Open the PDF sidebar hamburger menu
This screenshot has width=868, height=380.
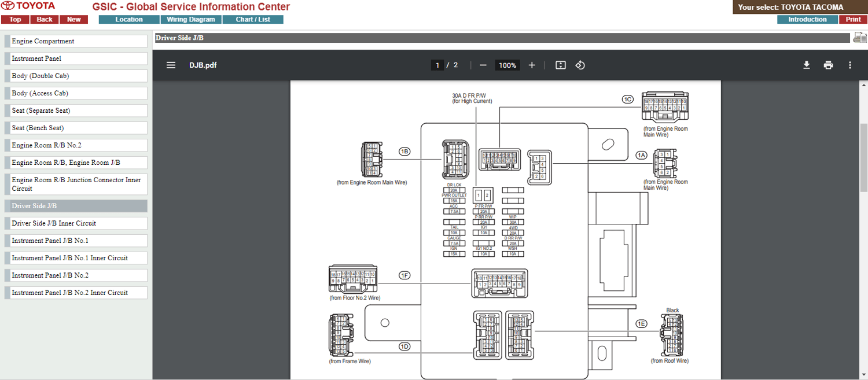tap(171, 65)
